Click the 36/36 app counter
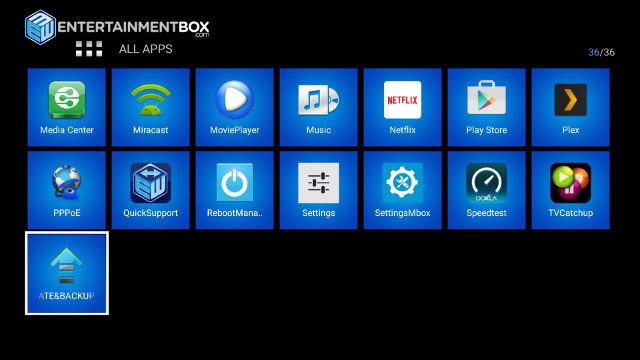This screenshot has width=640, height=360. [x=601, y=52]
